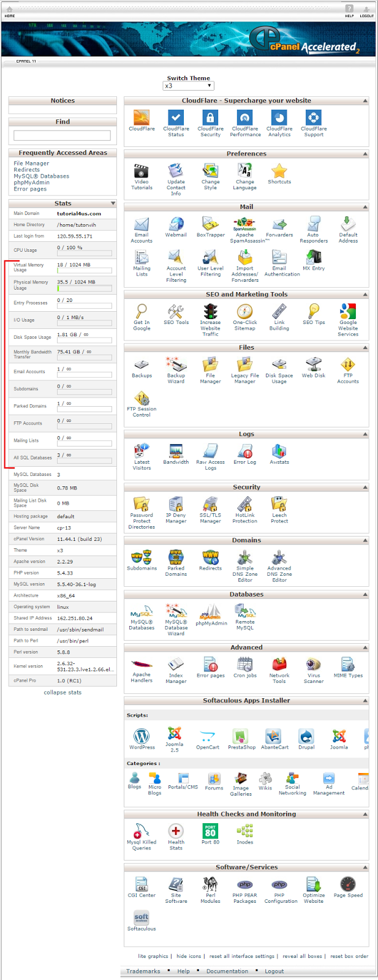Open Page Speed

(x=348, y=887)
